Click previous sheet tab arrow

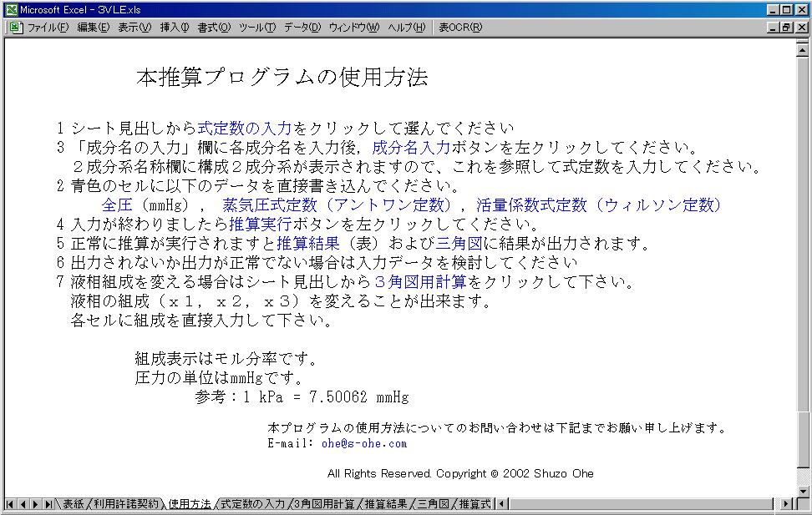pyautogui.click(x=23, y=503)
